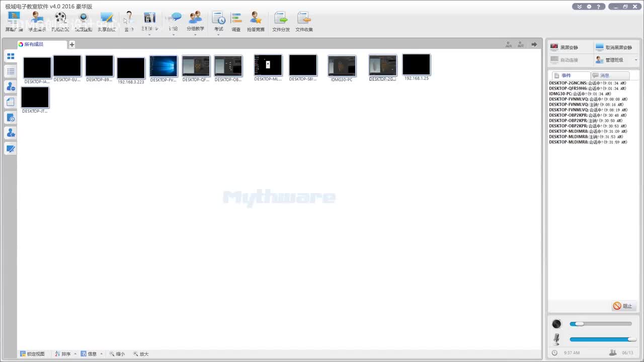Screen dimensions: 644x362
Task: Select the DESKTOP-FVNMLVQ 9:08:08 event entry
Action: coord(588,99)
